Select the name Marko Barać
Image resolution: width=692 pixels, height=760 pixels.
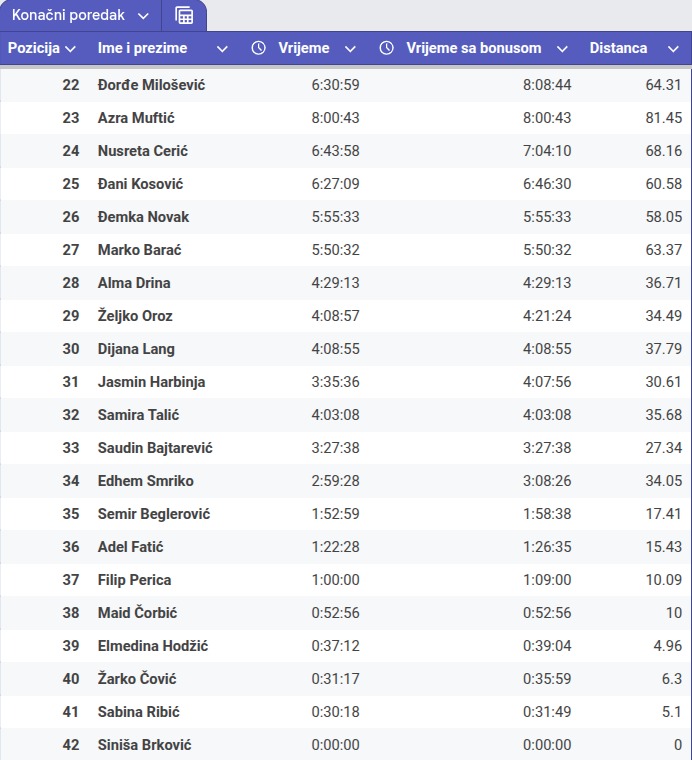(140, 250)
